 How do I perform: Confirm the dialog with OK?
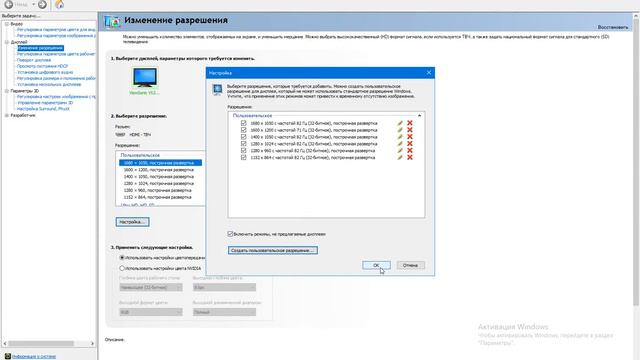(x=376, y=265)
